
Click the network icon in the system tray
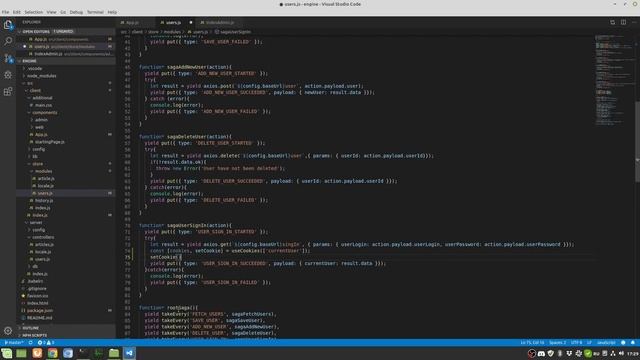point(613,353)
